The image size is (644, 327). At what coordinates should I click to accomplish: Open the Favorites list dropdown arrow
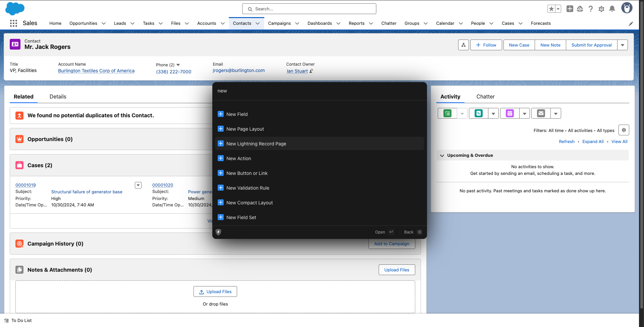[x=558, y=9]
